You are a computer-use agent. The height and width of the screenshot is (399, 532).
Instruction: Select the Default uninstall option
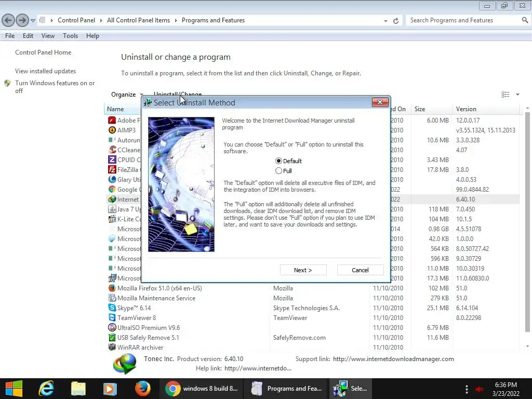pos(288,161)
